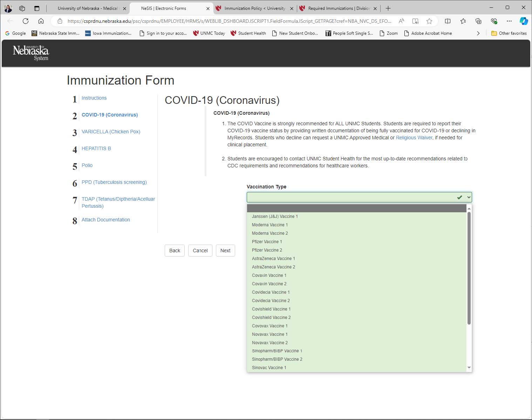
Task: Start Read aloud for the page
Action: [415, 21]
